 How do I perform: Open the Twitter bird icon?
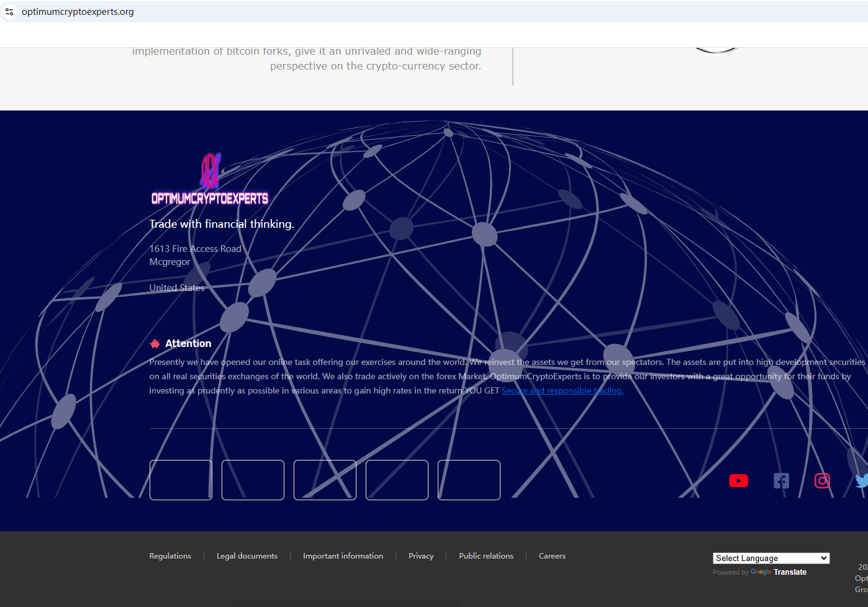[862, 480]
